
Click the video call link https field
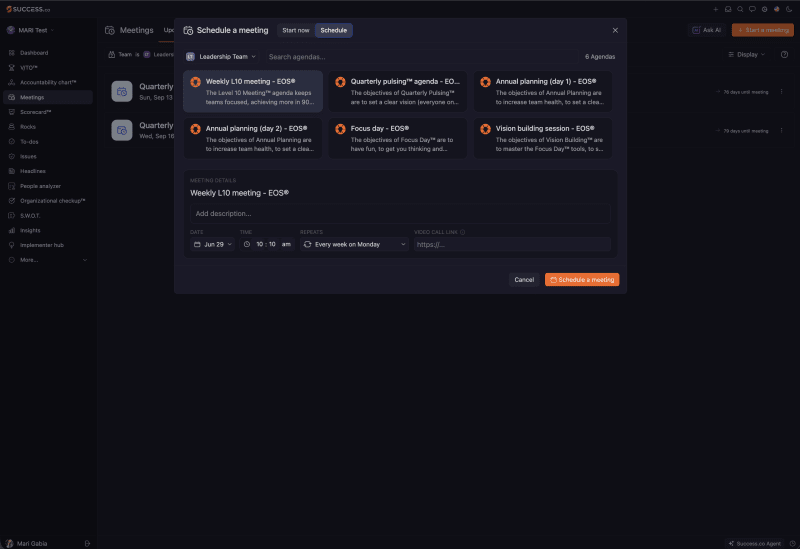coord(512,244)
